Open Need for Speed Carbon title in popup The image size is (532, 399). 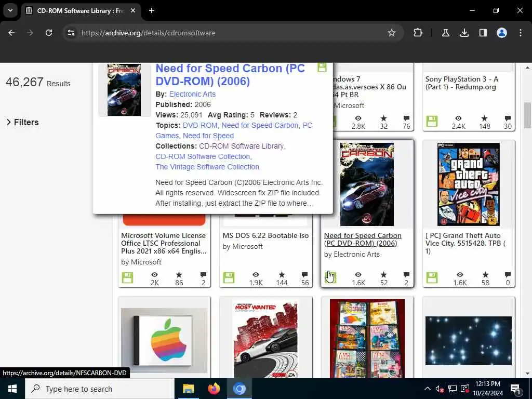pyautogui.click(x=230, y=75)
